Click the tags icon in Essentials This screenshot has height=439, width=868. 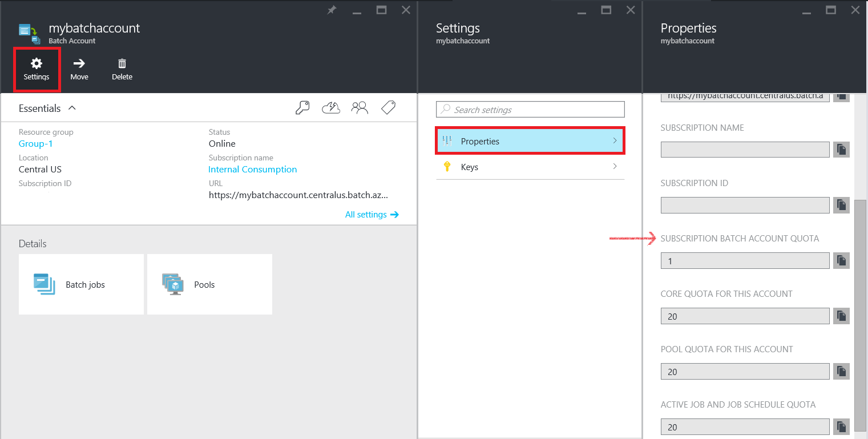tap(389, 108)
